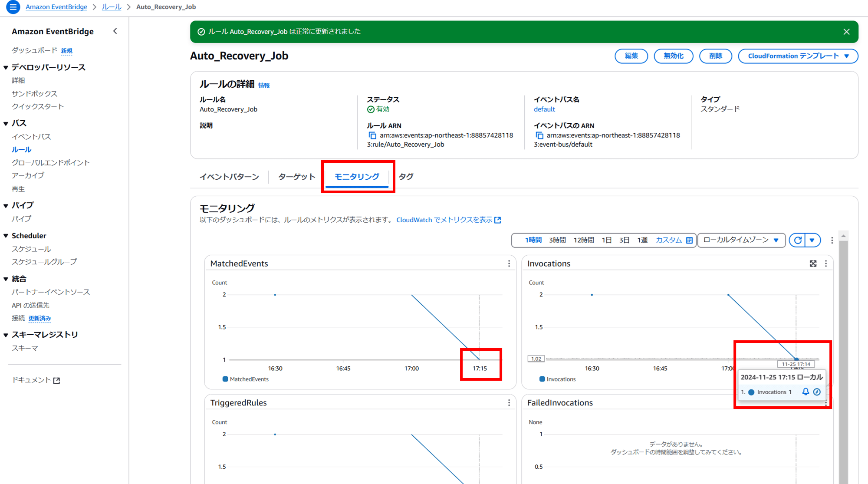868x484 pixels.
Task: Open ルール breadcrumb link
Action: [112, 7]
